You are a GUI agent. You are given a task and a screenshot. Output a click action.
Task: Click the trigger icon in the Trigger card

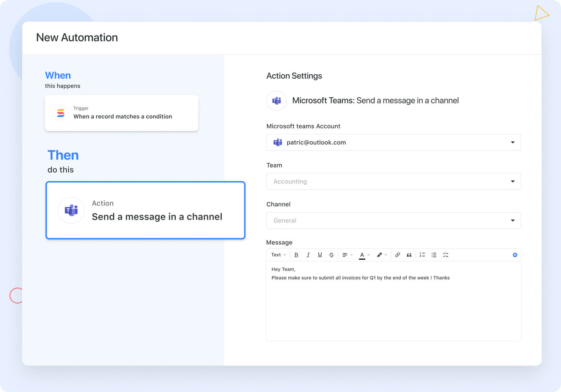click(x=61, y=113)
